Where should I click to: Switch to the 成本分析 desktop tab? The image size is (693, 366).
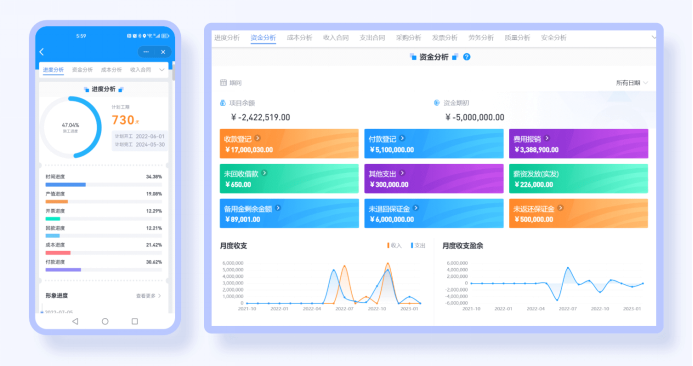click(299, 38)
